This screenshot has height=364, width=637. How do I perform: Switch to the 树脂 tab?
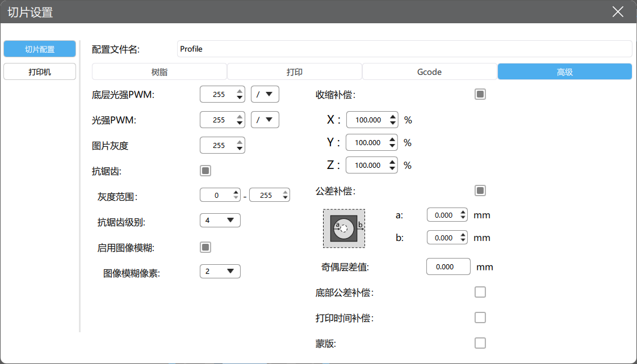tap(159, 72)
